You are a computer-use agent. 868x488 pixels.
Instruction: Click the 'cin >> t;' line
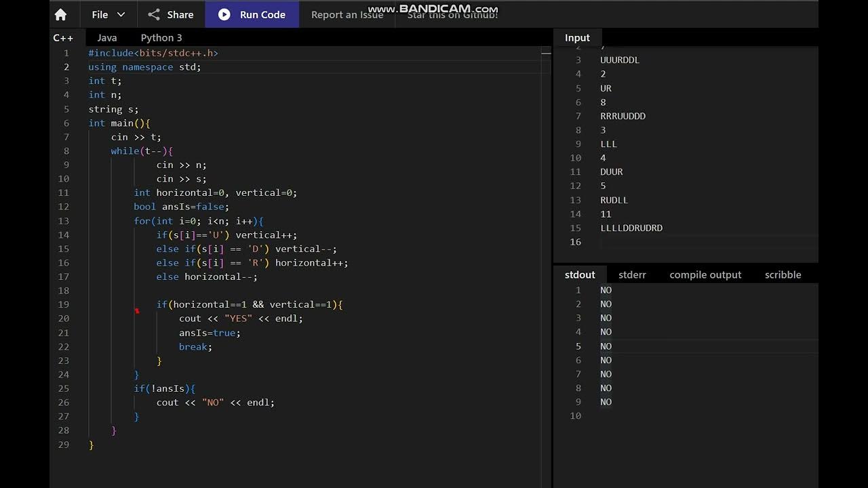(136, 137)
